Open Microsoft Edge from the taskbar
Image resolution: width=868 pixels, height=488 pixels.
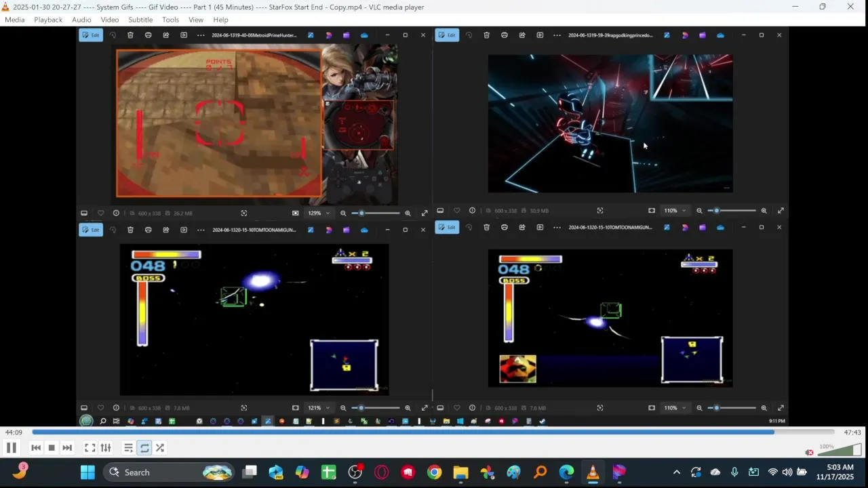[566, 472]
